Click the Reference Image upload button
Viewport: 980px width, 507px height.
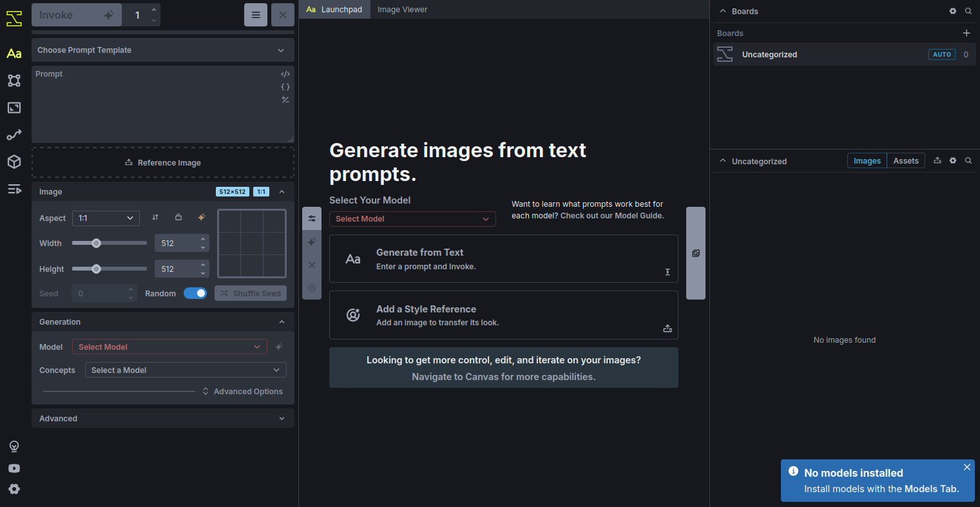pos(163,163)
